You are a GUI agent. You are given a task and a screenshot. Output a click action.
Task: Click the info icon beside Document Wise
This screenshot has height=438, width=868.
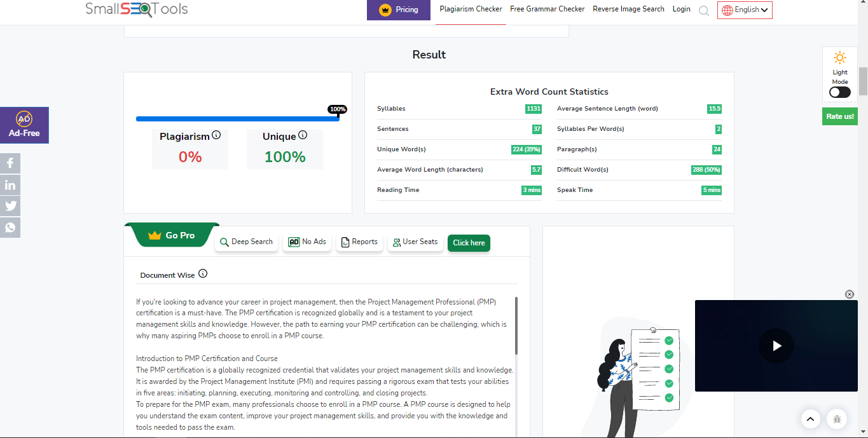203,273
